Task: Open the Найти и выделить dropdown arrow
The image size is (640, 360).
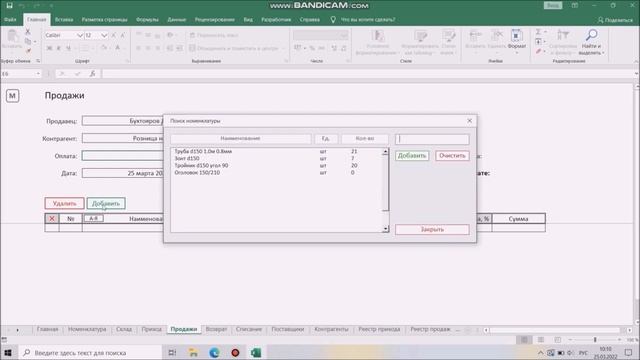Action: 603,53
